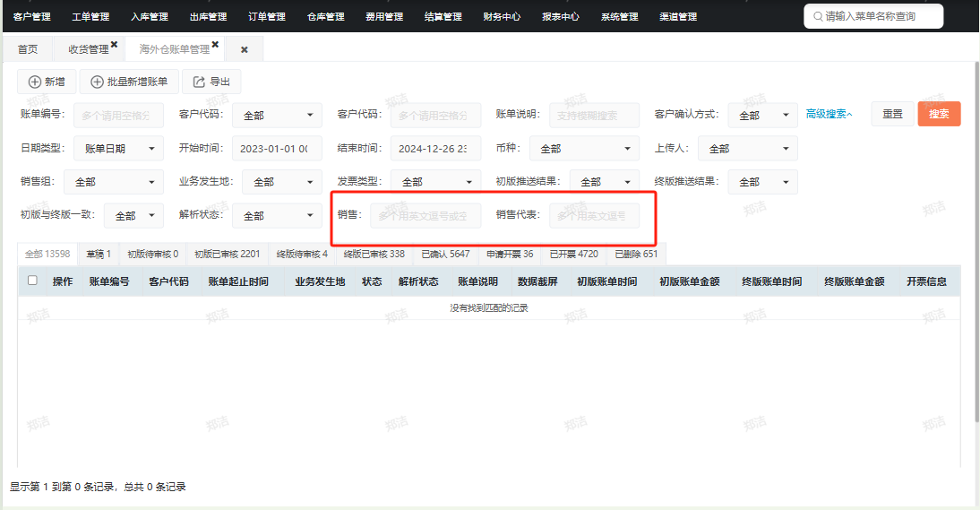Image resolution: width=980 pixels, height=510 pixels.
Task: Click the 初版账单金额 column header
Action: click(690, 281)
